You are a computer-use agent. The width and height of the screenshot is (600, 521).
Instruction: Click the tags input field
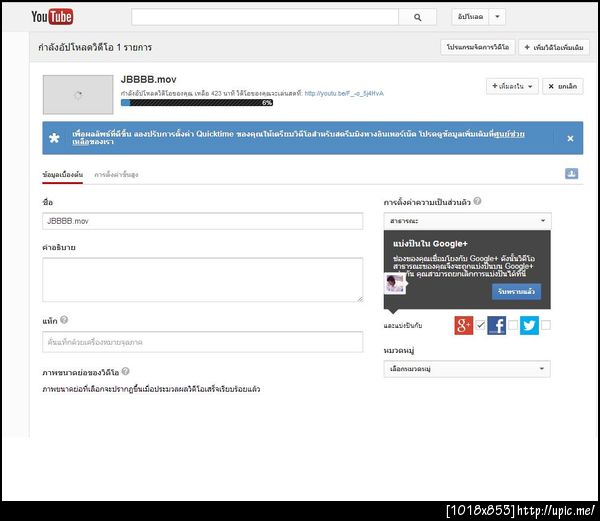point(202,342)
